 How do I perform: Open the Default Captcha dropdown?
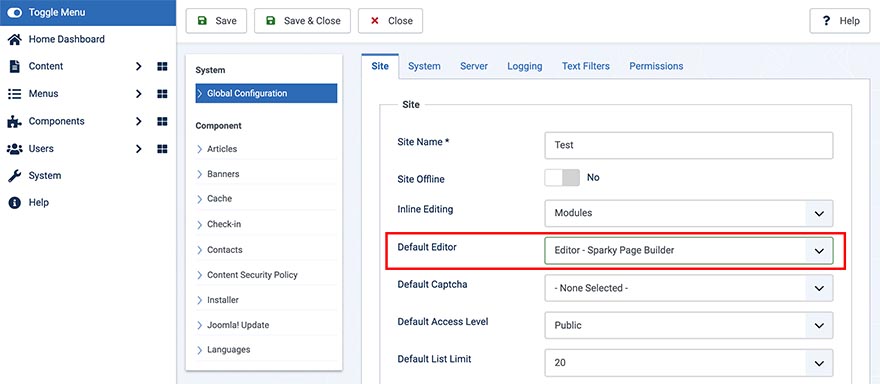689,288
